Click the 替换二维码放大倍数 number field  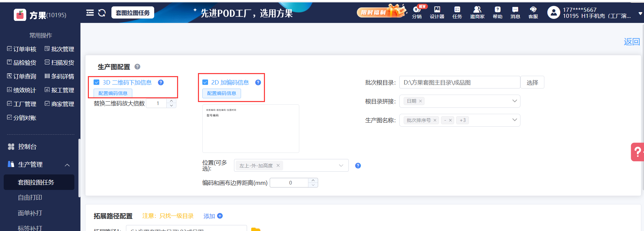tap(158, 103)
